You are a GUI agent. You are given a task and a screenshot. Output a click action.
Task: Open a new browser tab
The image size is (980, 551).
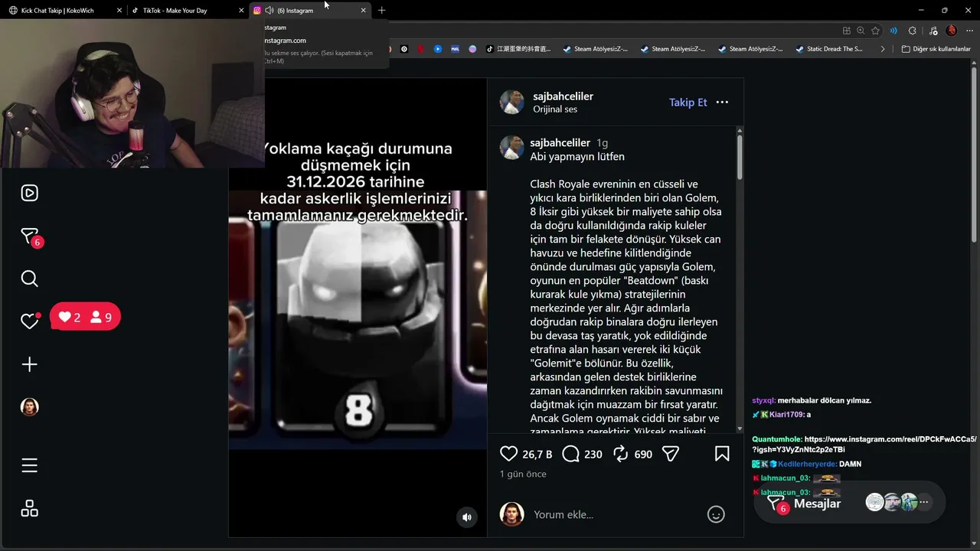coord(381,10)
